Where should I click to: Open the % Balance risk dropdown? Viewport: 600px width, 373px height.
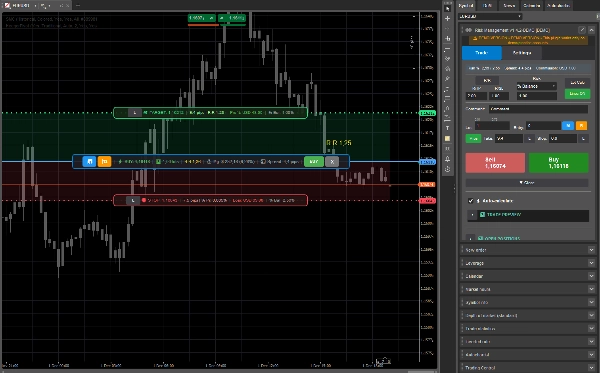click(x=536, y=86)
